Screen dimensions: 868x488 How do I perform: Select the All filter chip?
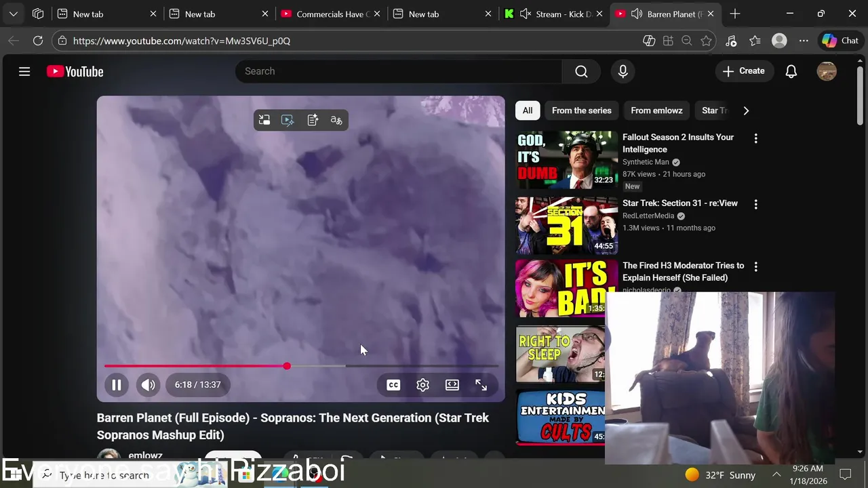click(x=528, y=110)
